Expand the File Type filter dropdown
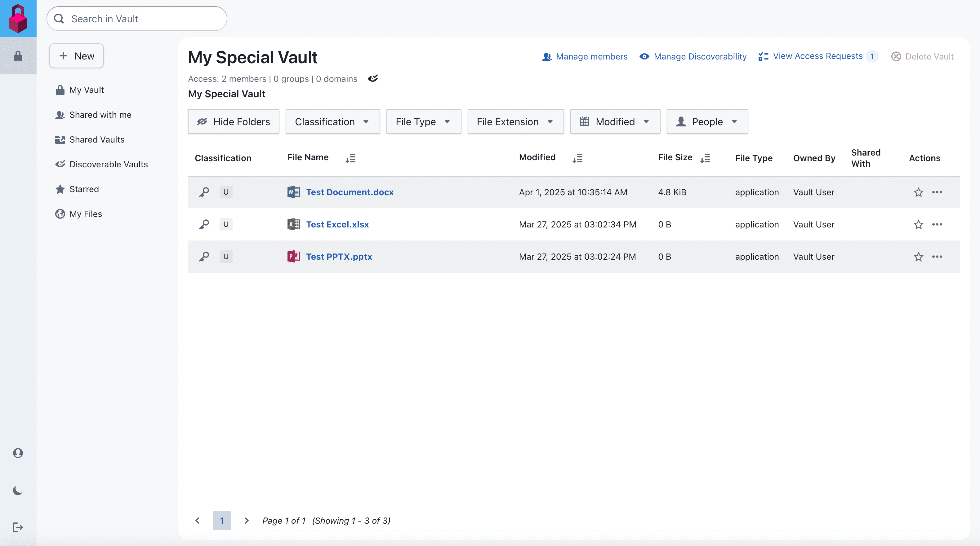980x546 pixels. pyautogui.click(x=424, y=122)
